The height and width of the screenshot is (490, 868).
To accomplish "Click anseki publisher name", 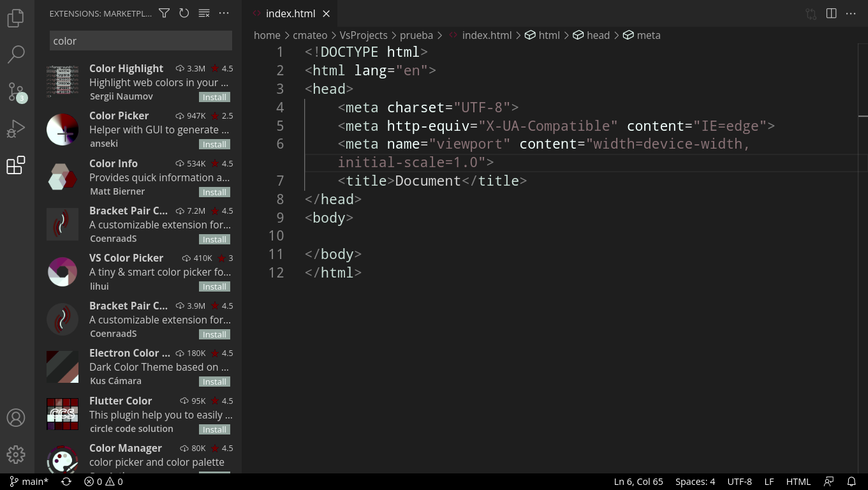I will 104,144.
